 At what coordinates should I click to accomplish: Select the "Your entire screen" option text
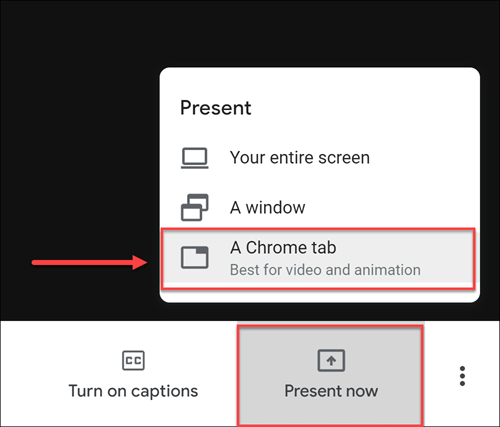click(x=300, y=158)
